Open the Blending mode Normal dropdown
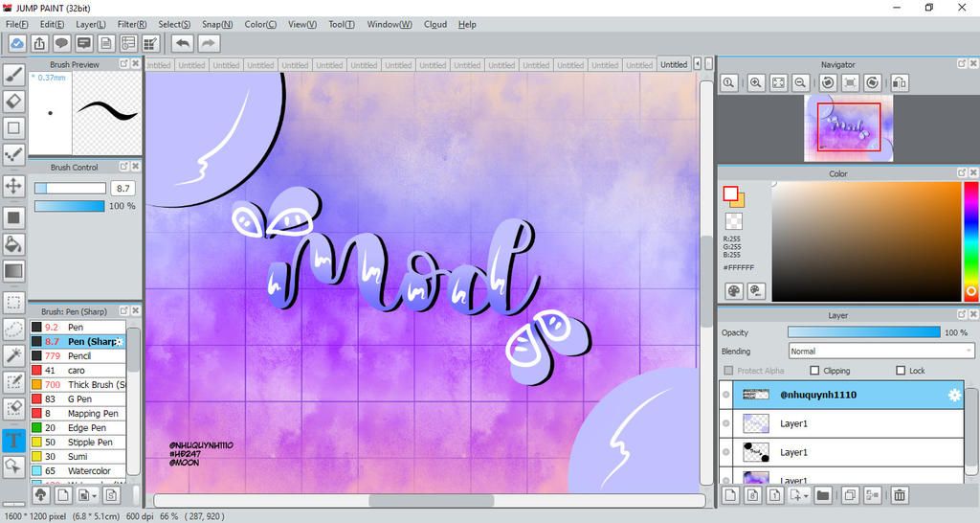980x523 pixels. 880,351
